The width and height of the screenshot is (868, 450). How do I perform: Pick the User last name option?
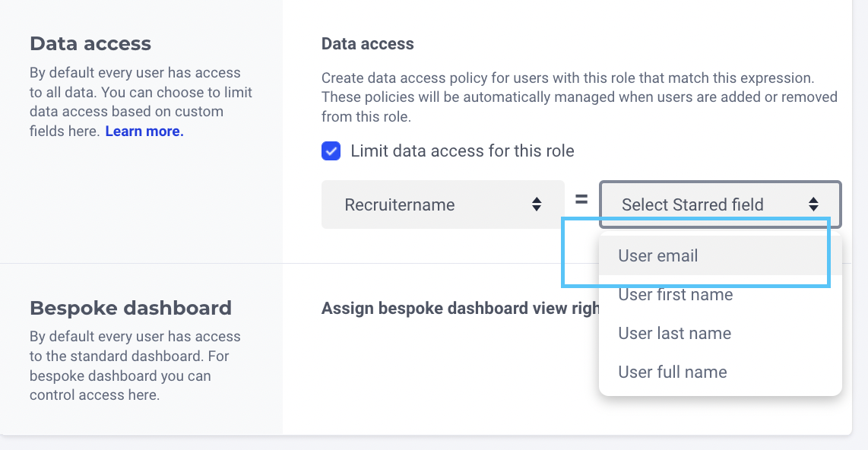[x=675, y=334]
